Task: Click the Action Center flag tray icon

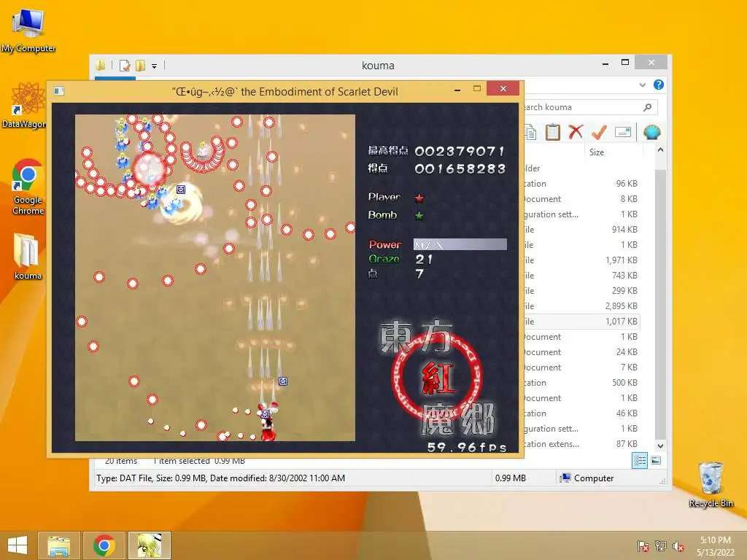Action: [643, 545]
